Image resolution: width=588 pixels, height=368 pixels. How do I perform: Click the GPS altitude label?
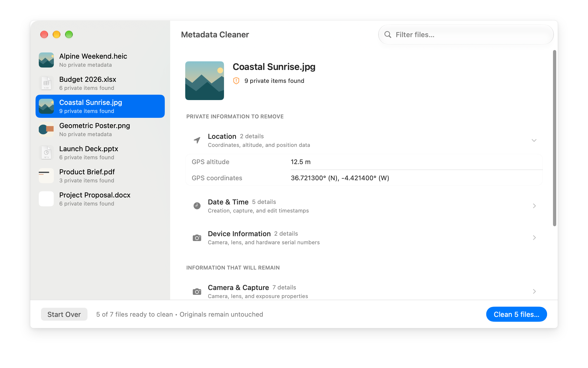211,162
